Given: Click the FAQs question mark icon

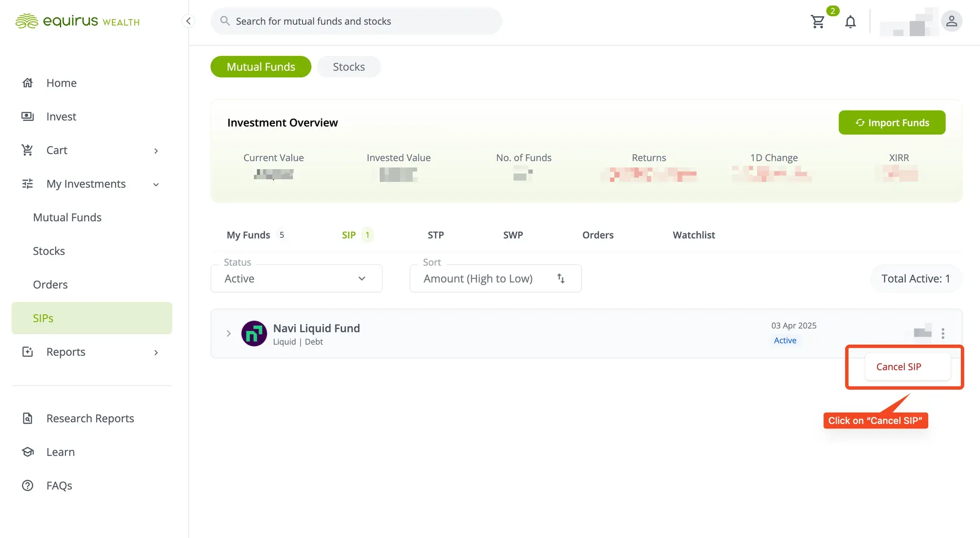Looking at the screenshot, I should point(28,485).
